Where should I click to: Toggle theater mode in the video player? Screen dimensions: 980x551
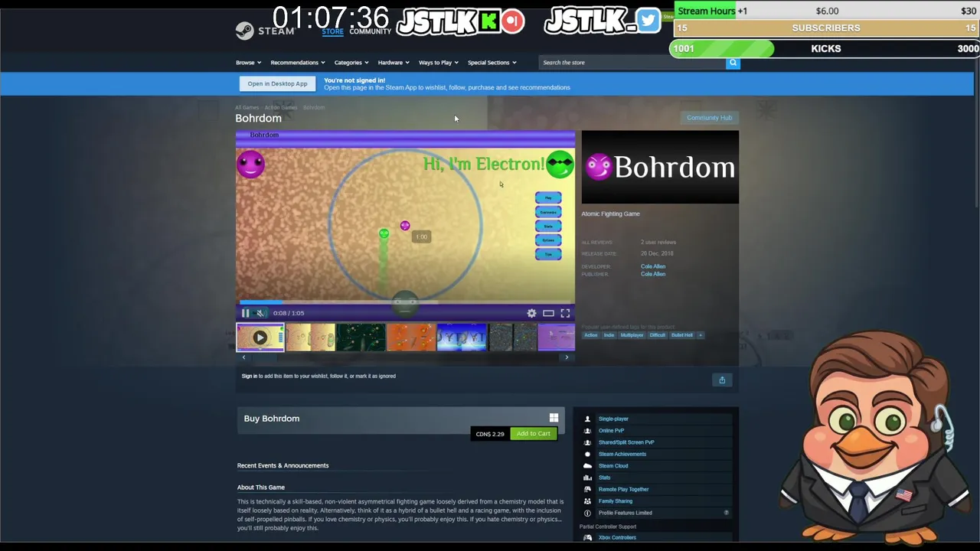548,313
